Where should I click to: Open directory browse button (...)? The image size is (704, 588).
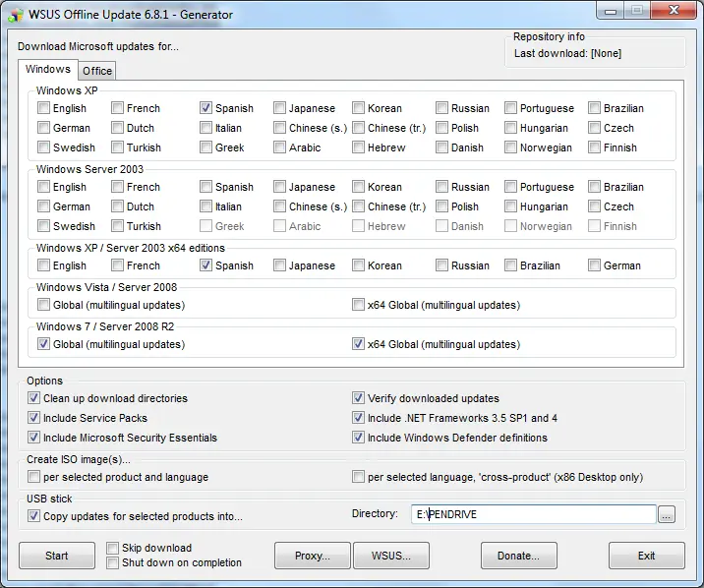pyautogui.click(x=667, y=515)
